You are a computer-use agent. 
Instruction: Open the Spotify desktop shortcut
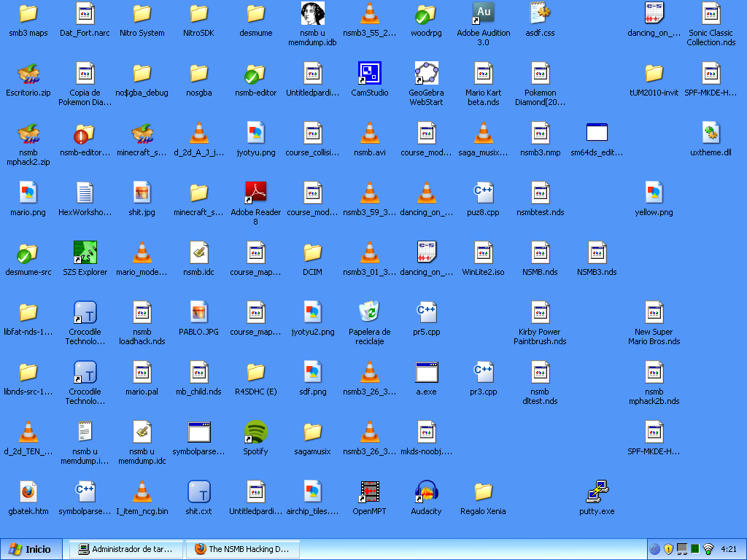click(x=255, y=432)
